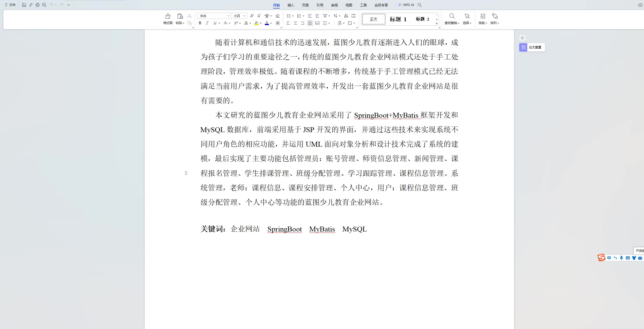Click the numbered list icon

(299, 16)
